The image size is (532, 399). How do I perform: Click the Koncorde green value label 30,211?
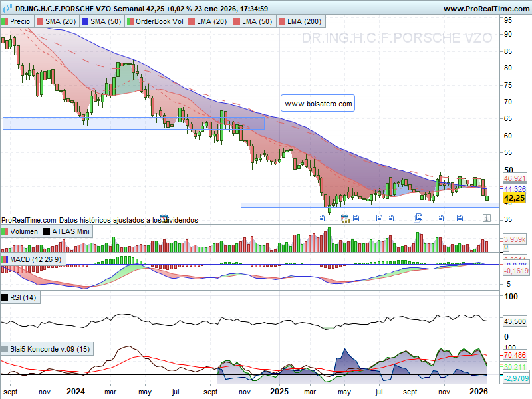tap(515, 367)
